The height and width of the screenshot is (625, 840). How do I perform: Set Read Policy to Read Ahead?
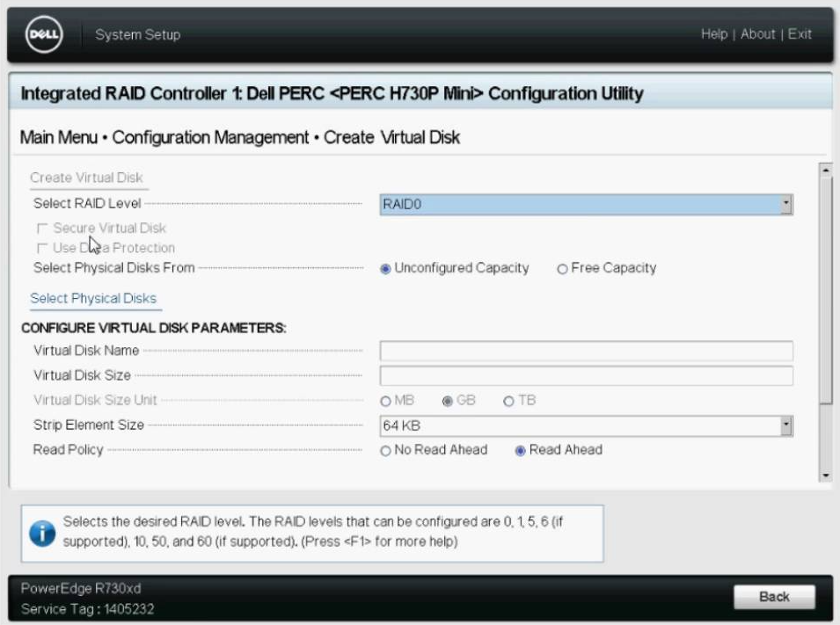pos(520,450)
